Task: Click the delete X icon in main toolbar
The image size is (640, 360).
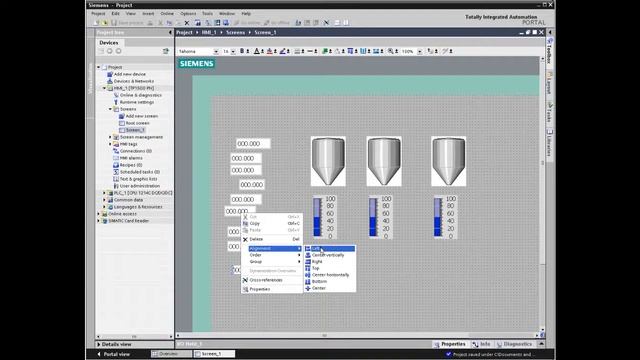Action: [x=187, y=23]
